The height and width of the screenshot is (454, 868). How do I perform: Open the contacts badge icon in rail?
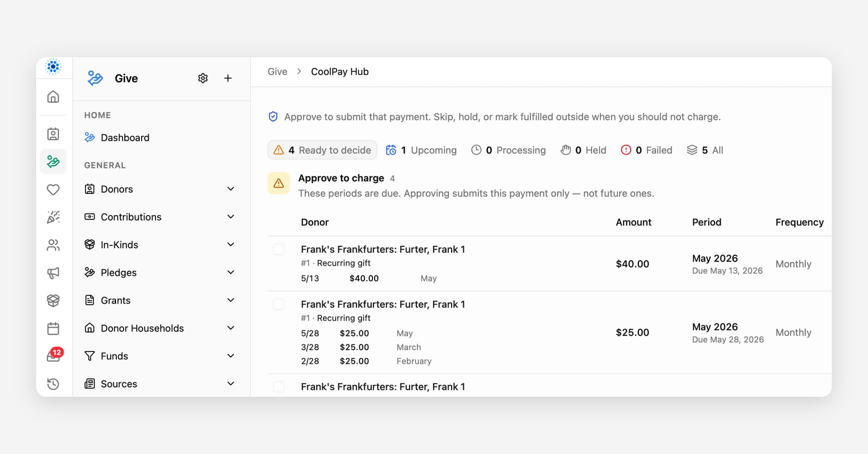(53, 134)
